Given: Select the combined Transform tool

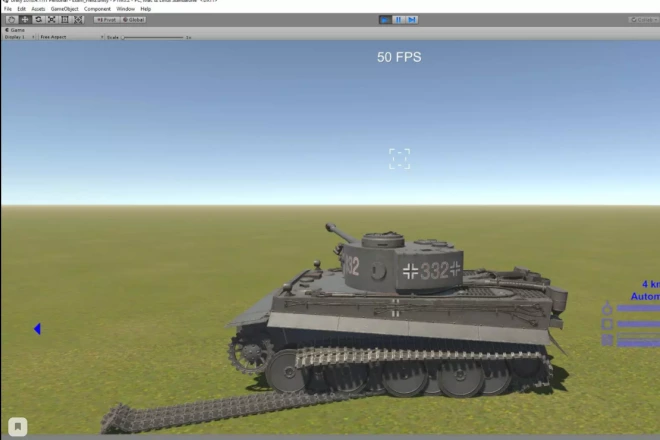Looking at the screenshot, I should (79, 19).
